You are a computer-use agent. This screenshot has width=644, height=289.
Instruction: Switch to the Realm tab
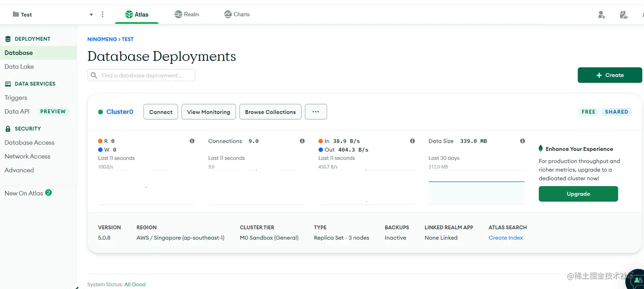click(187, 14)
